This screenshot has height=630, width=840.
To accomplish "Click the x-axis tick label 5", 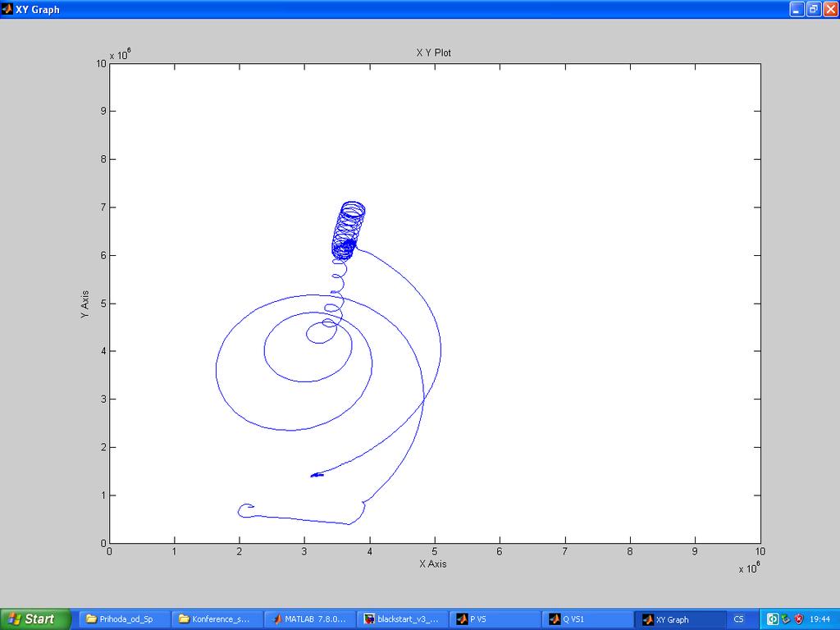I will pos(435,551).
